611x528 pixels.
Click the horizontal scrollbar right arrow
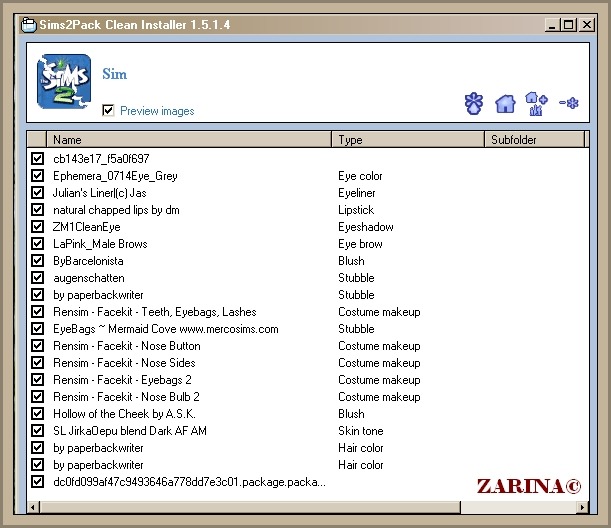click(582, 507)
